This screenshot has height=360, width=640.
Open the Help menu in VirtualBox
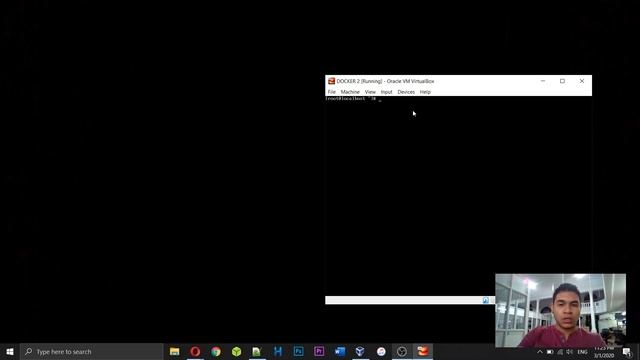click(425, 92)
